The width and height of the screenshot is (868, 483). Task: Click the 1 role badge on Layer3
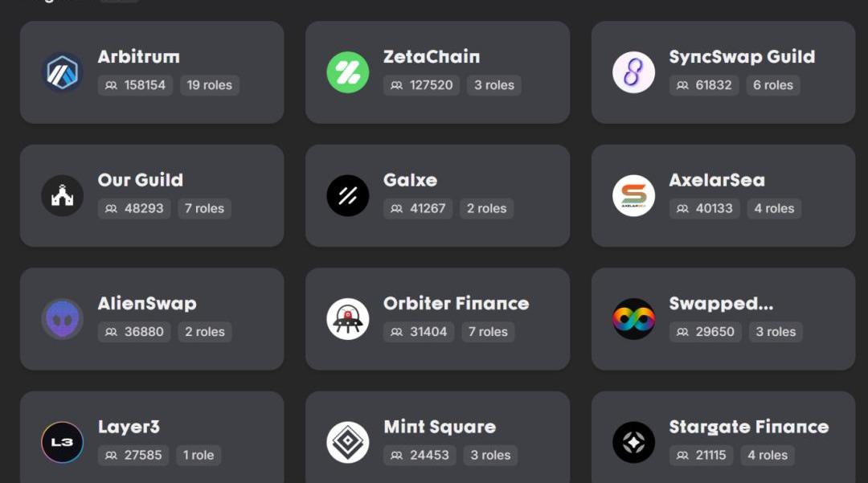pyautogui.click(x=199, y=456)
